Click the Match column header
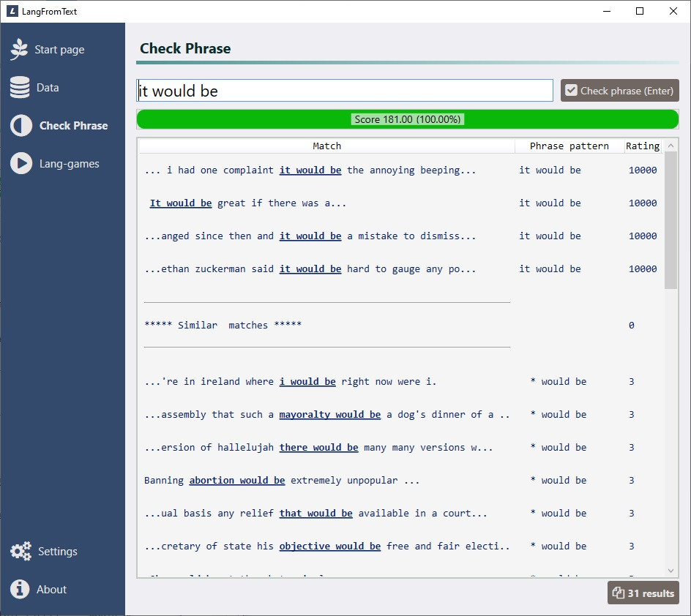The height and width of the screenshot is (616, 691). pyautogui.click(x=327, y=146)
